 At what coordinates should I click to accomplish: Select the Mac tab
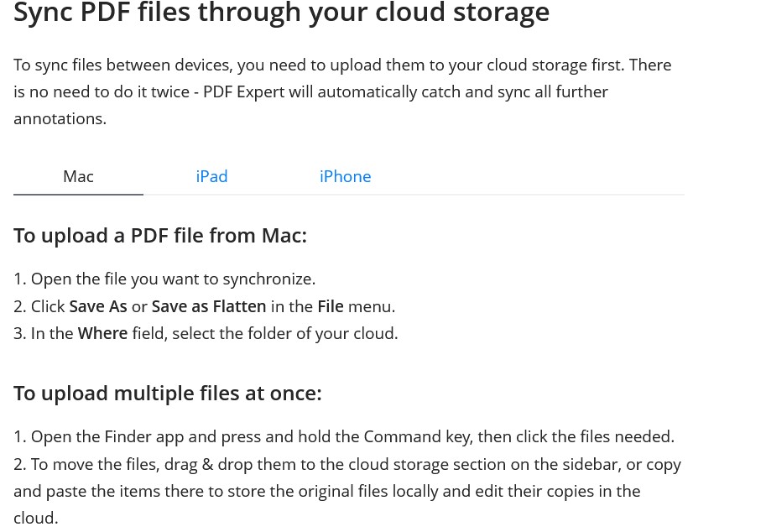[x=78, y=176]
